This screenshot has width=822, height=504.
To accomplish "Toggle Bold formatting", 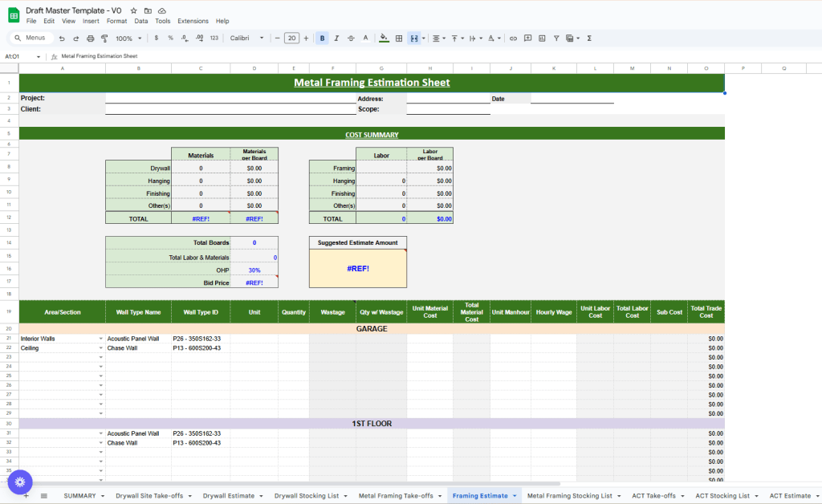I will 322,38.
